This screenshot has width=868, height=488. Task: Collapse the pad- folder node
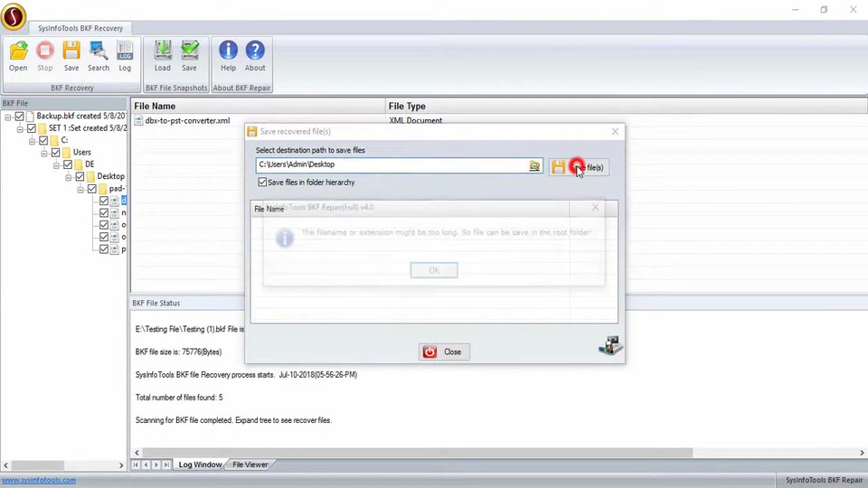(x=80, y=190)
